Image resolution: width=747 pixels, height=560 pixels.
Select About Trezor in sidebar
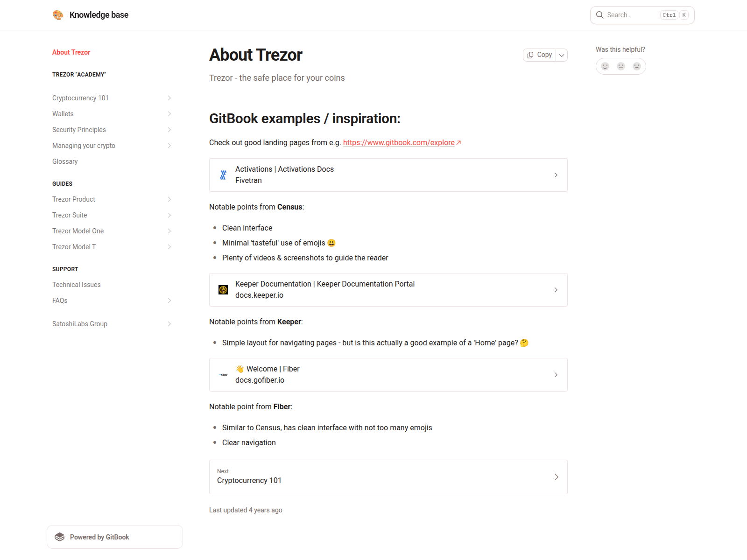71,52
